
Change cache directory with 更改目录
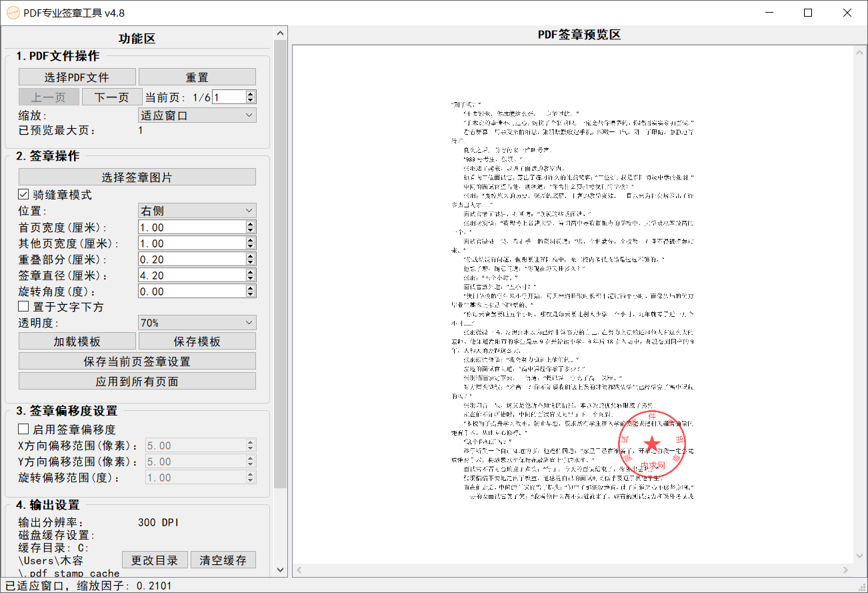click(155, 560)
